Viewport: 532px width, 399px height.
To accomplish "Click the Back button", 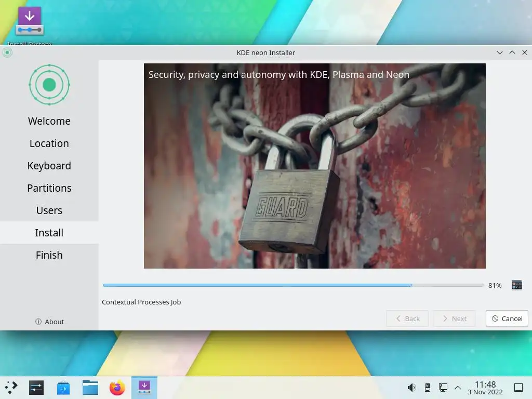I will pyautogui.click(x=407, y=318).
